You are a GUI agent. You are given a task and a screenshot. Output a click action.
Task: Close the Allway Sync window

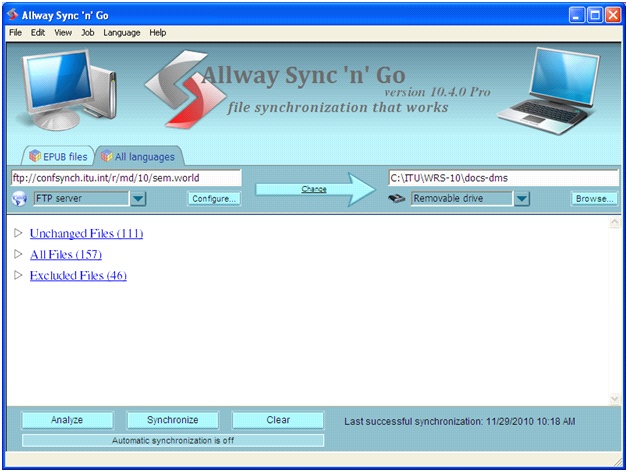(613, 15)
